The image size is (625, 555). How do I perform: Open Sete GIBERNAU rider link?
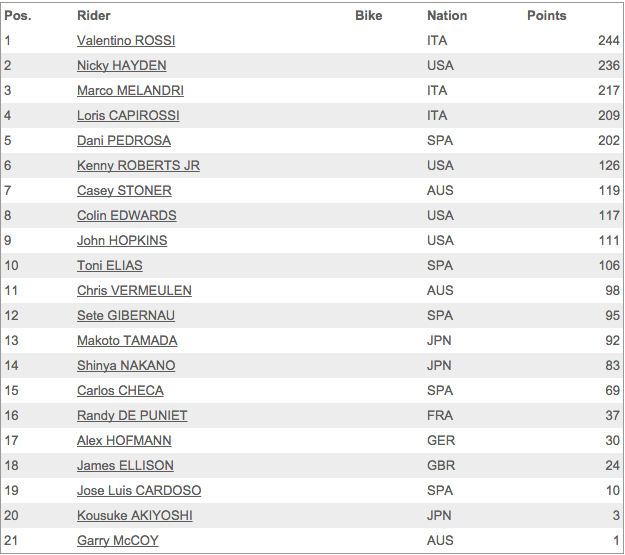tap(126, 316)
